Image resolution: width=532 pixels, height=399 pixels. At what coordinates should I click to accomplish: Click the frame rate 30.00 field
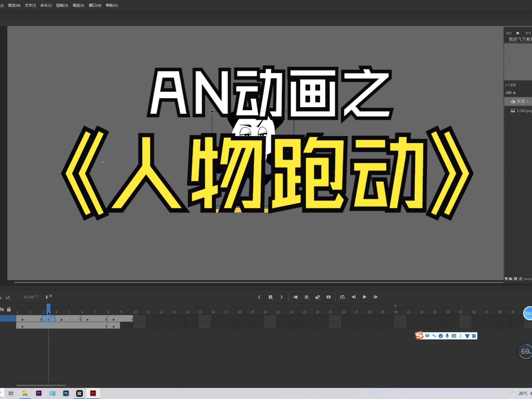coord(29,297)
